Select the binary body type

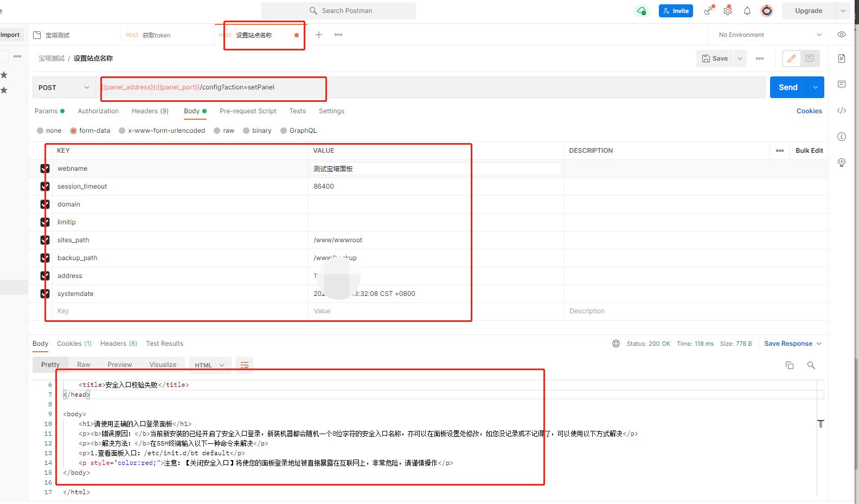point(246,131)
